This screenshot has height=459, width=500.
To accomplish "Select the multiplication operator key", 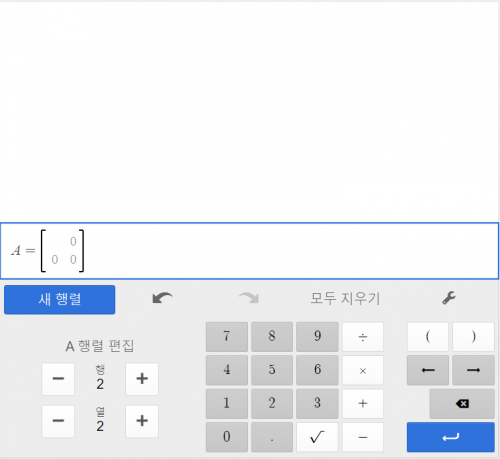I will click(363, 370).
